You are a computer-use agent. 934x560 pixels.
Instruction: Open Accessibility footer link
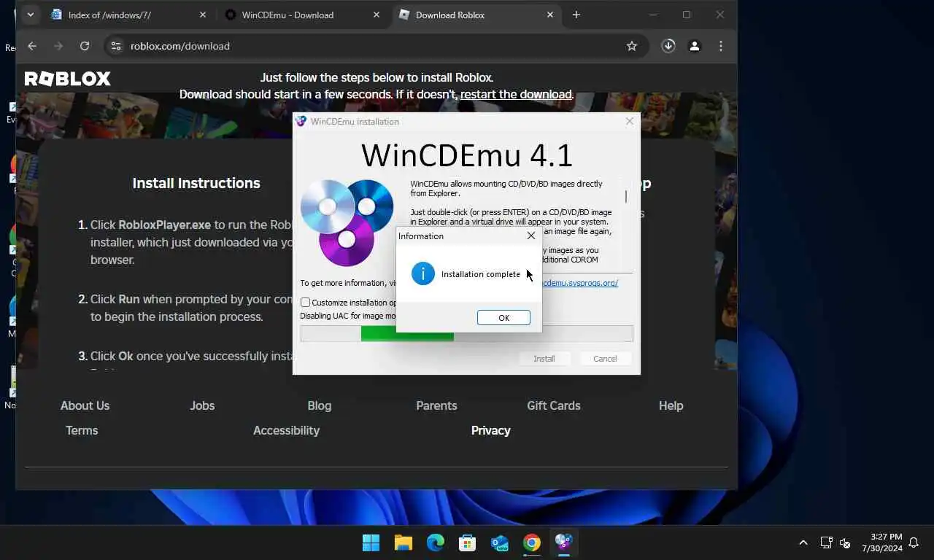click(286, 430)
